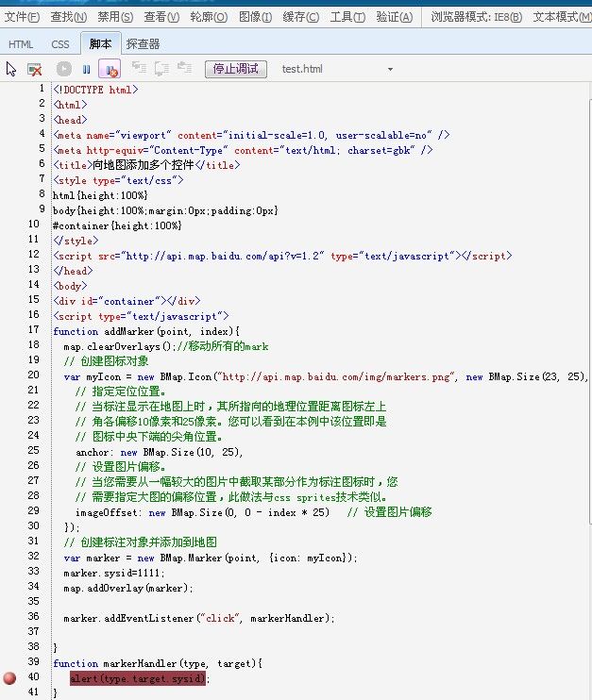
Task: Click the div id="container" line
Action: (127, 301)
